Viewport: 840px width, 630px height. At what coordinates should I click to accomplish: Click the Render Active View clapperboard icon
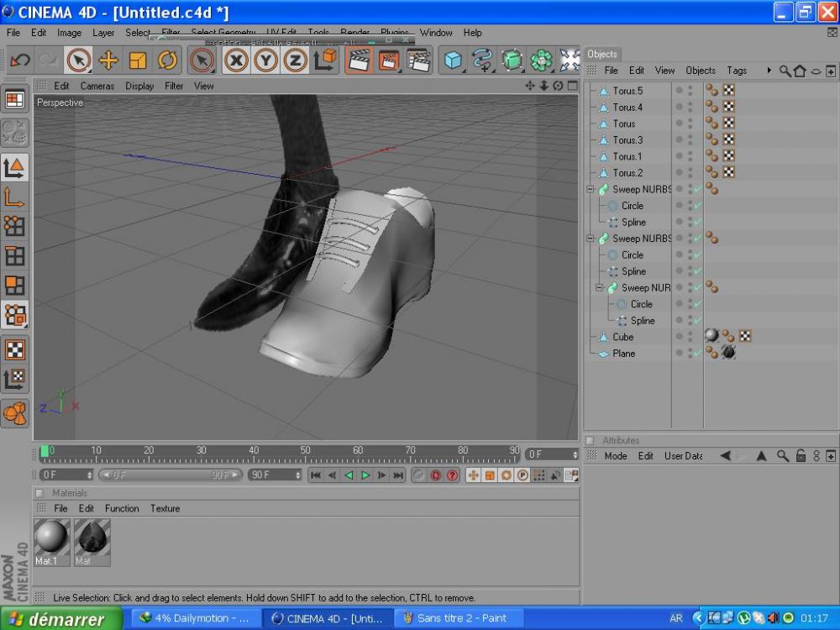(x=360, y=60)
